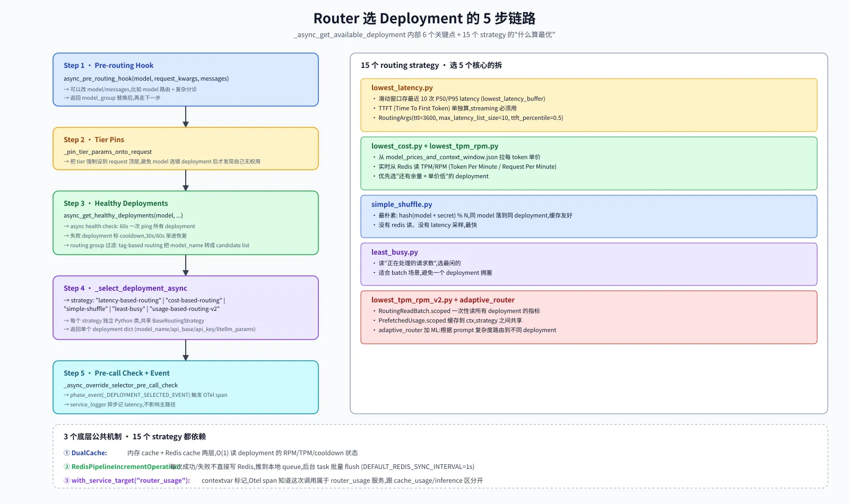The width and height of the screenshot is (849, 504).
Task: Select the "Step 1 · Pre-routing Hook" heading
Action: click(108, 66)
